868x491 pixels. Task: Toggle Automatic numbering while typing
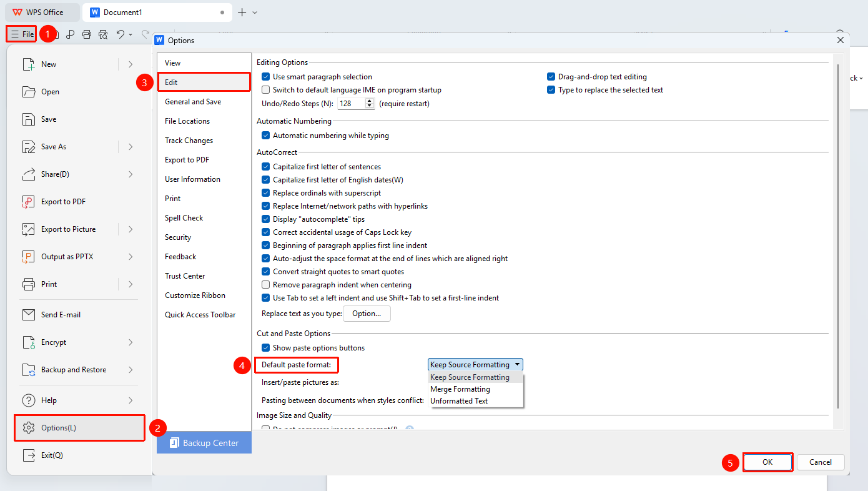(266, 136)
